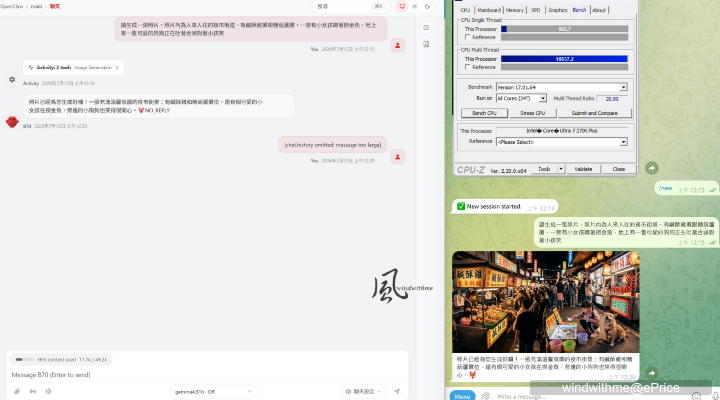Click the OpenClaw breadcrumb link
720x400 pixels.
12,6
